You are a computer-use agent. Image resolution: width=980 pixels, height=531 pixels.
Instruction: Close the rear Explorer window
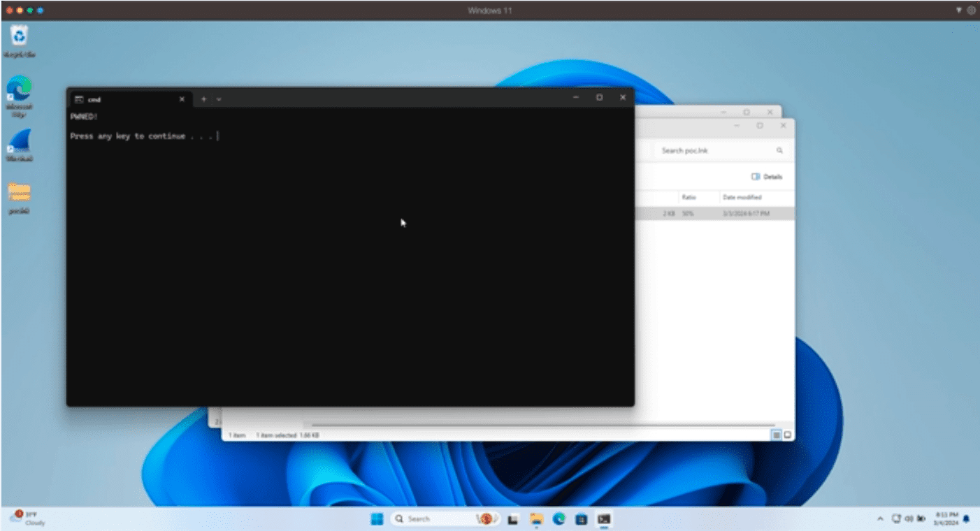tap(770, 112)
